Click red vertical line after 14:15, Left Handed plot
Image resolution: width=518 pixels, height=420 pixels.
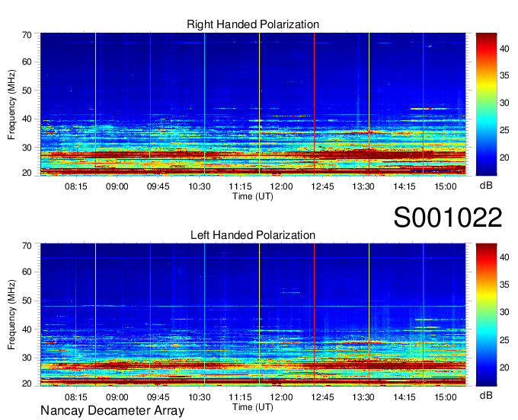(424, 314)
